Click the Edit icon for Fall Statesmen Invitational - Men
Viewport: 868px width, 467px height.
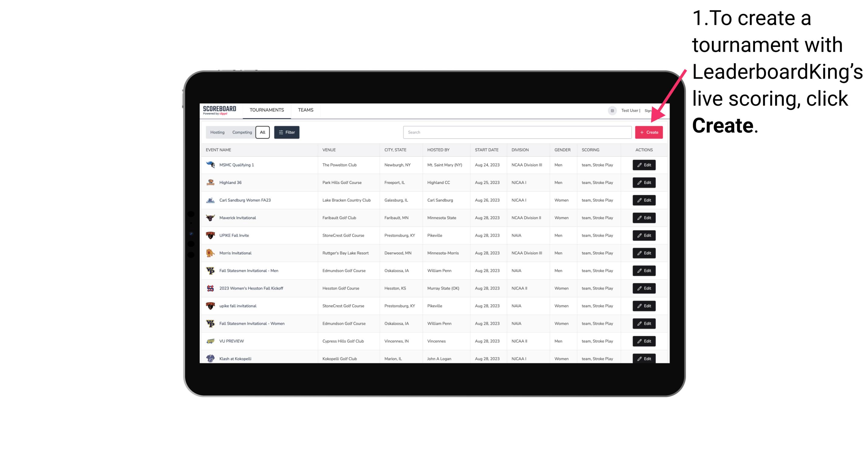(644, 271)
